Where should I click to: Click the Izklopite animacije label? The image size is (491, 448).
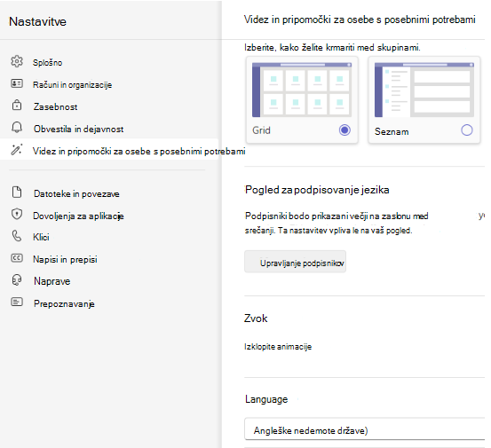coord(278,347)
